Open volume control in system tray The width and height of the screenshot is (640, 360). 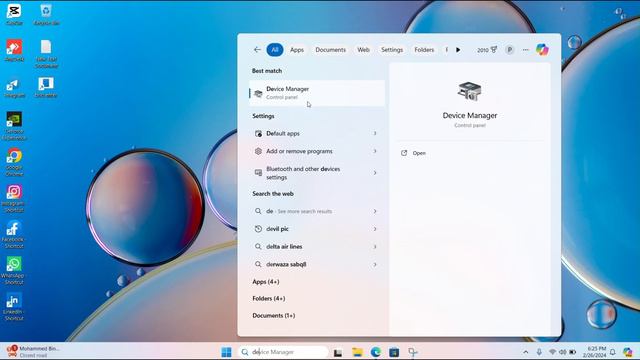[x=562, y=352]
